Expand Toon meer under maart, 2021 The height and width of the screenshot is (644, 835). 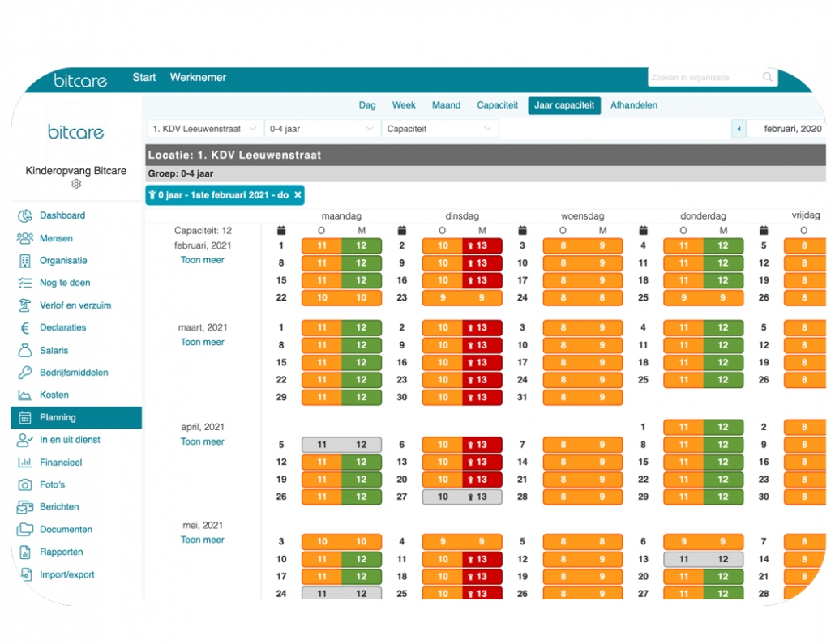click(x=203, y=342)
